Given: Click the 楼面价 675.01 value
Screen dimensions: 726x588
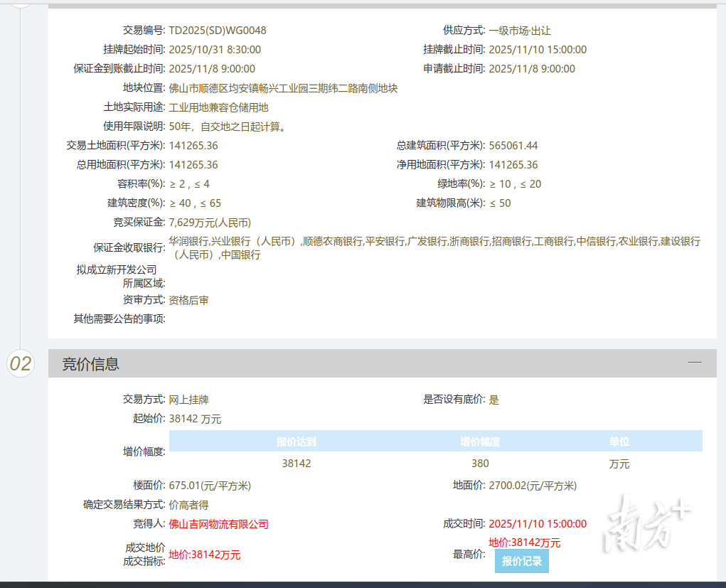Looking at the screenshot, I should (x=210, y=486).
